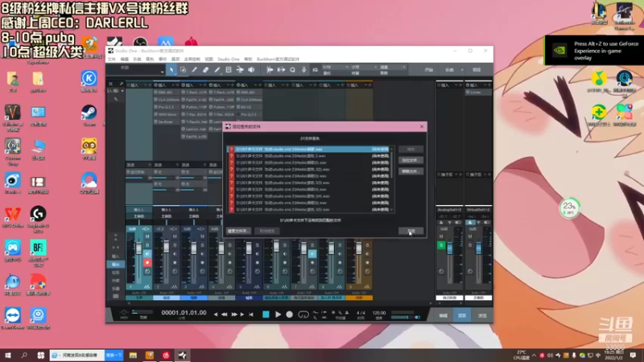Switch to the Browse tab at bottom right
Screen dimensions: 644x362
(x=482, y=315)
